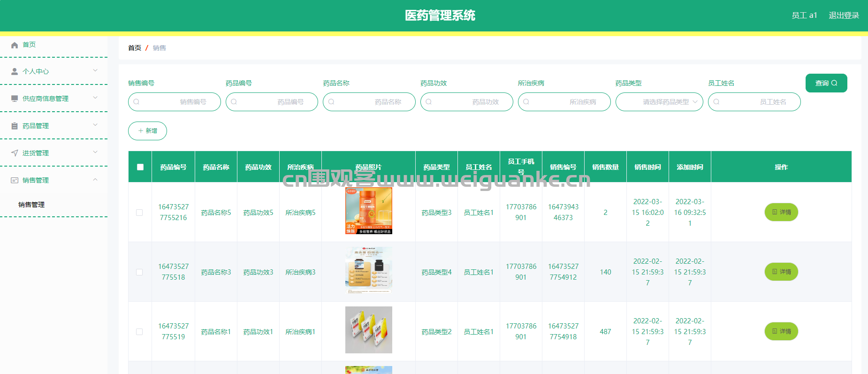Screen dimensions: 868x374
Task: Check the row checkbox for 药品名称5
Action: coord(139,213)
